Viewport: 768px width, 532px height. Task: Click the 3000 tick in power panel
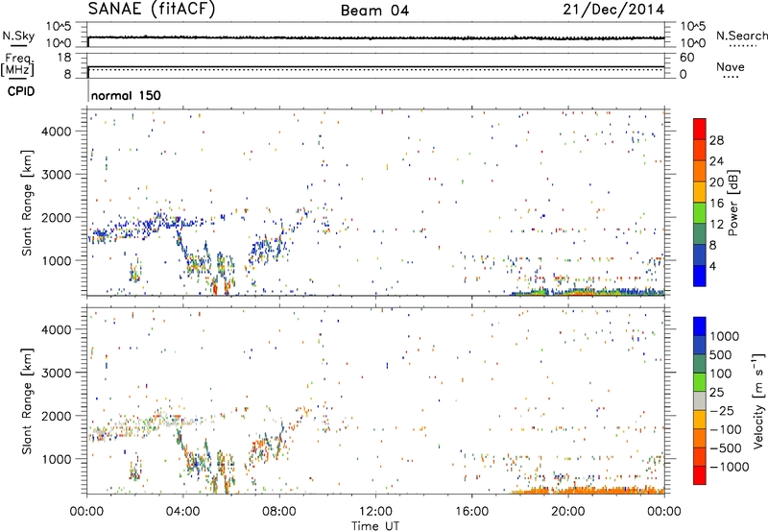[x=57, y=175]
